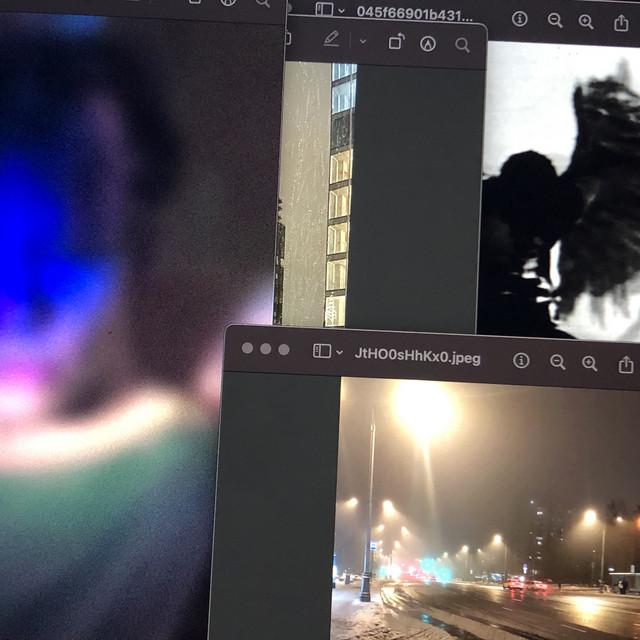Zoom out in 045f66901b431 window
Viewport: 640px width, 640px height.
(x=555, y=20)
